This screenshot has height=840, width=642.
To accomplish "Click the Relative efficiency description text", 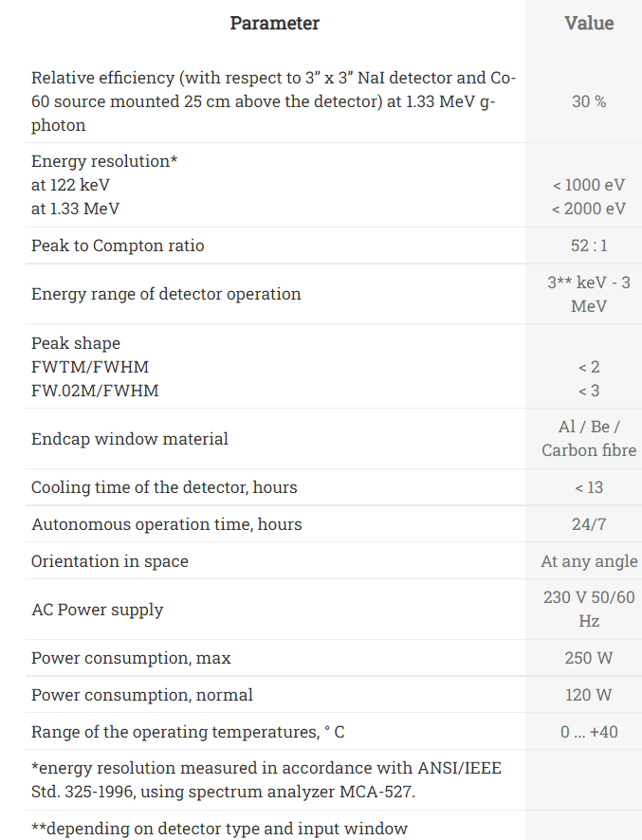I will pos(273,101).
